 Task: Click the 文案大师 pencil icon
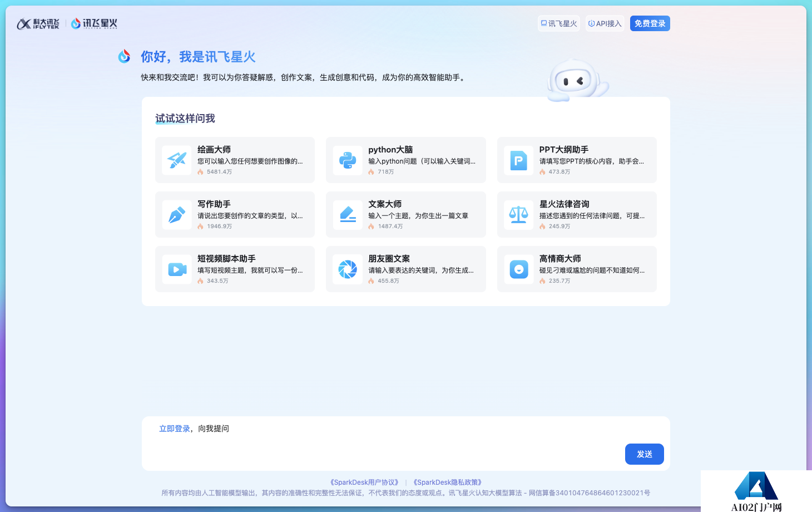point(348,215)
